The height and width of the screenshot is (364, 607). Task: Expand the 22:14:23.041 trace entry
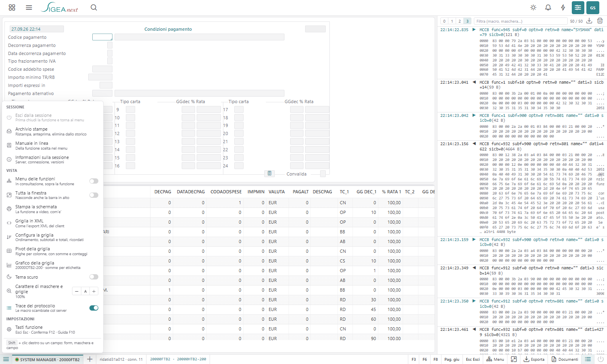(x=474, y=82)
